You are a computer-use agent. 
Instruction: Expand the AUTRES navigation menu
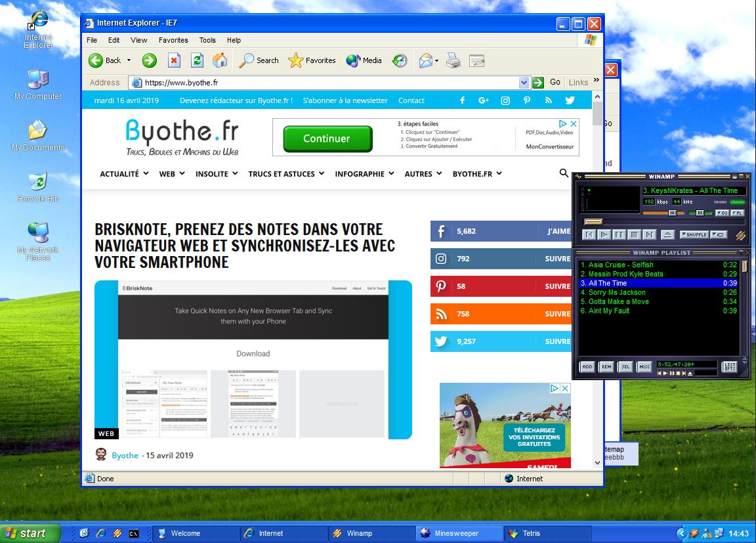pyautogui.click(x=423, y=173)
